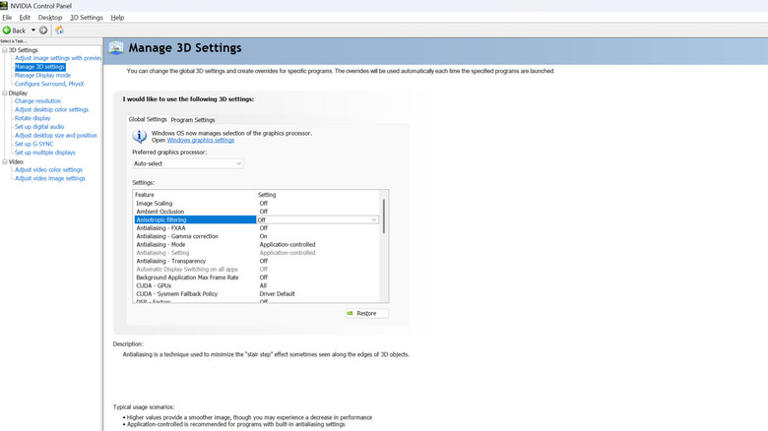
Task: Switch to the Global Settings tab
Action: pyautogui.click(x=147, y=120)
